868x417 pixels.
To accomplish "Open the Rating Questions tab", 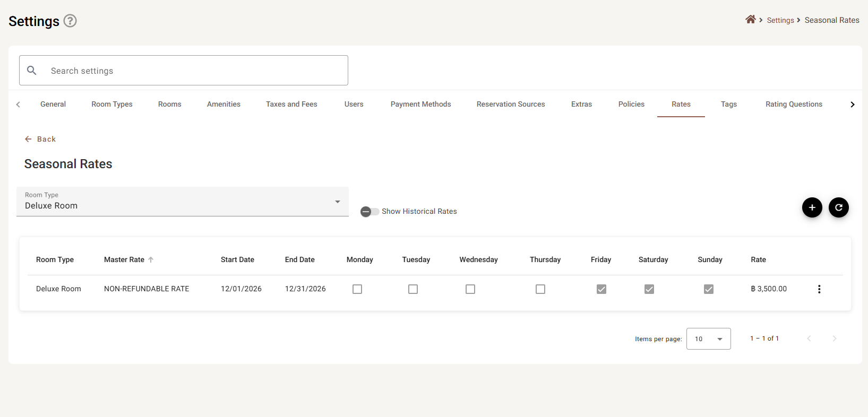I will coord(794,104).
